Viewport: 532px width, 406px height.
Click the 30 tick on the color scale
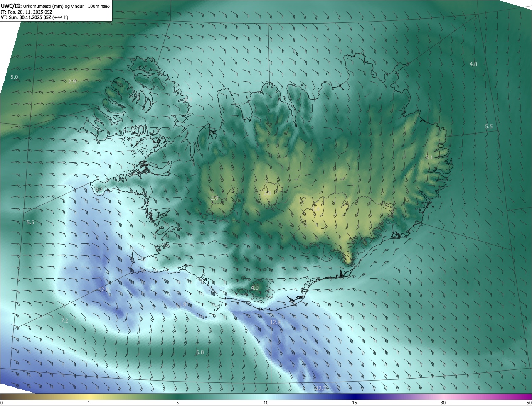pyautogui.click(x=443, y=403)
